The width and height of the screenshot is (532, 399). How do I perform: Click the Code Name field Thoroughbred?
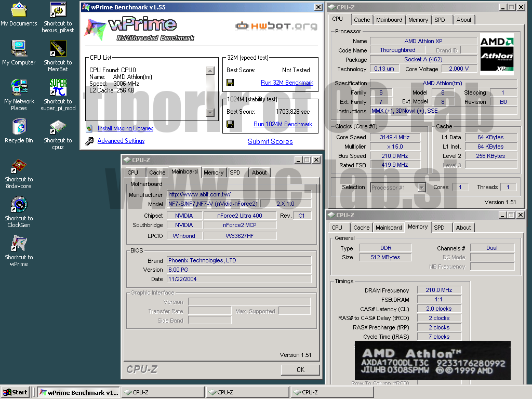pyautogui.click(x=397, y=50)
